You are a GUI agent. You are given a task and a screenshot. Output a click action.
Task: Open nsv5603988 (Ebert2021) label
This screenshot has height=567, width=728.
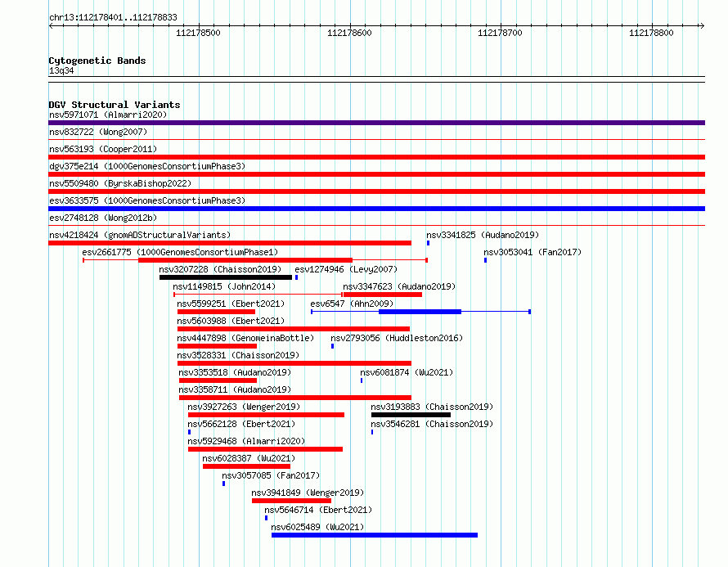click(x=231, y=321)
